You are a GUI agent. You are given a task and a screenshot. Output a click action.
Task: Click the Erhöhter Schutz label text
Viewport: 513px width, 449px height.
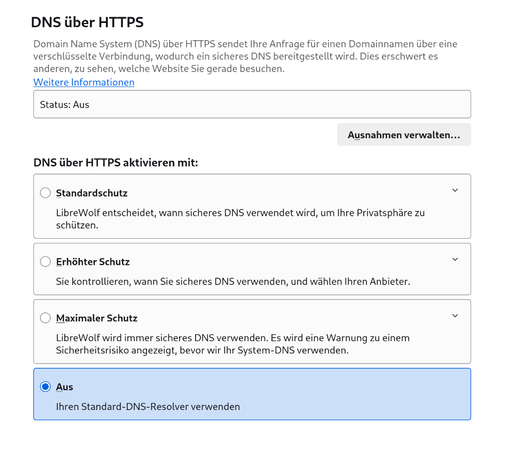tap(93, 262)
